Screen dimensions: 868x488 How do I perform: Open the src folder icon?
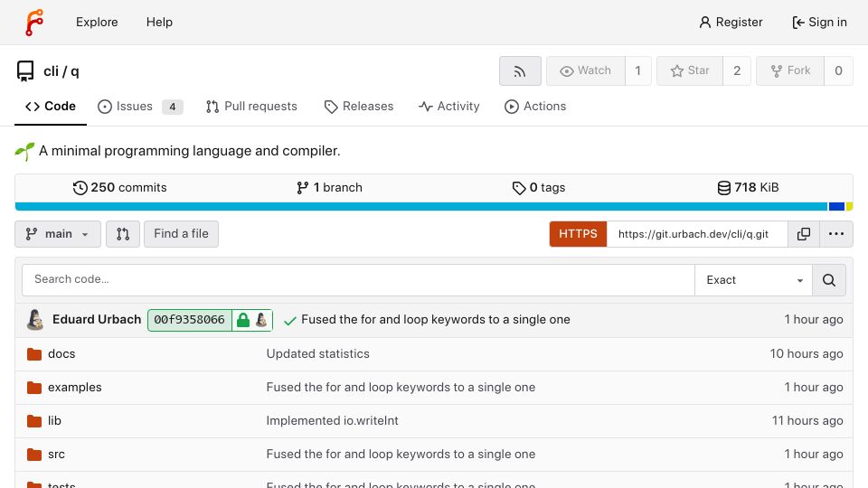(x=34, y=455)
